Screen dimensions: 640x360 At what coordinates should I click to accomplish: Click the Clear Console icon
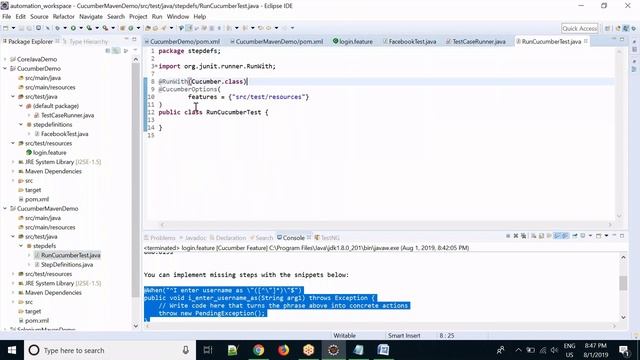[x=533, y=236]
